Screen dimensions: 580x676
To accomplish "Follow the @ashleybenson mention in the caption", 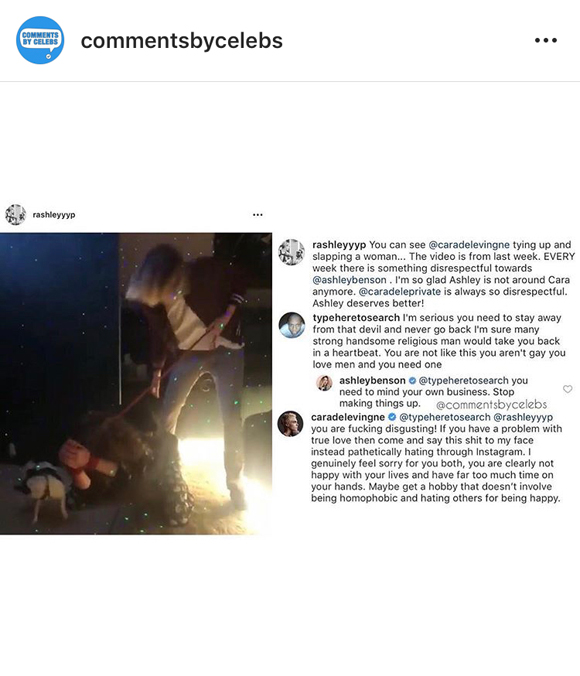I will (349, 280).
